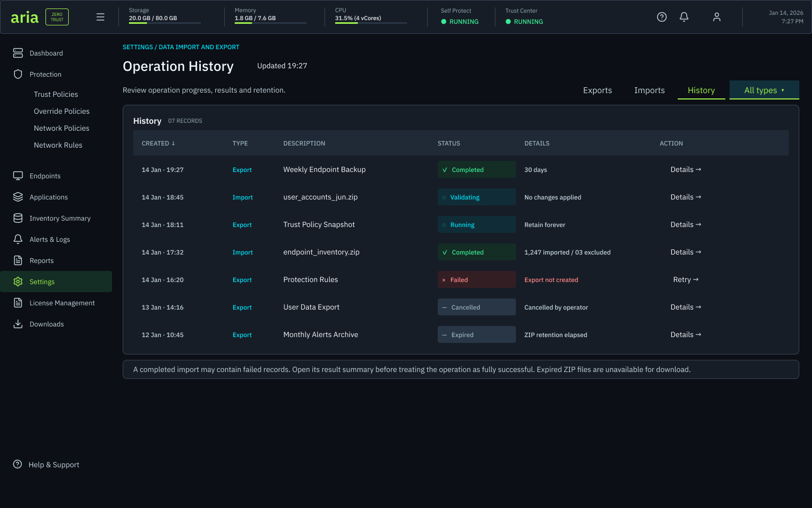This screenshot has height=508, width=812.
Task: Click the Completed status for Weekly Endpoint Backup
Action: tap(477, 169)
